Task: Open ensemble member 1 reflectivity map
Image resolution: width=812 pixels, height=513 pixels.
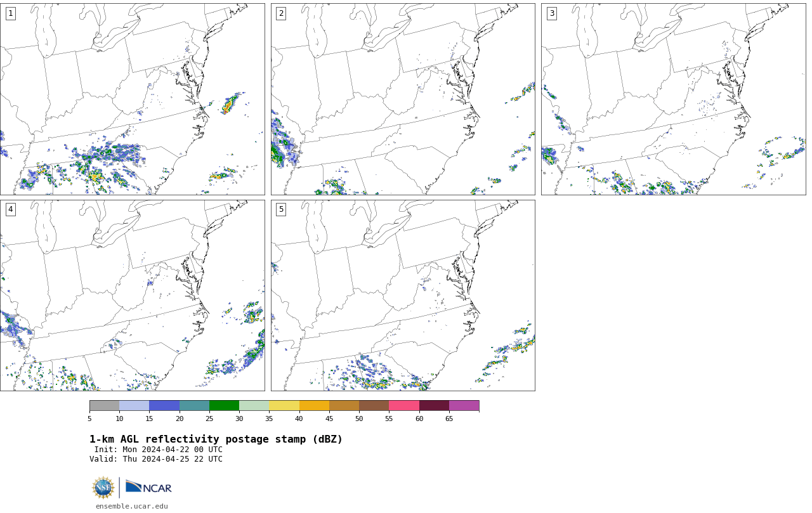Action: tap(132, 99)
